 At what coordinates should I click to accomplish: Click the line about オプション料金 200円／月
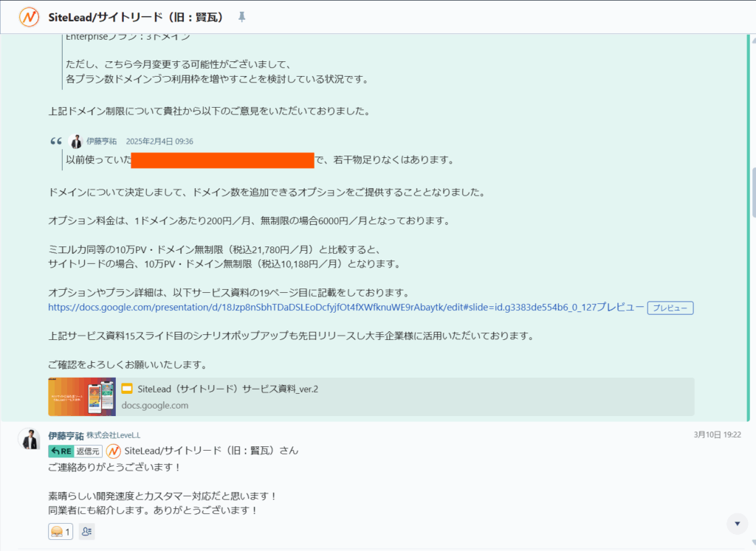click(x=250, y=221)
